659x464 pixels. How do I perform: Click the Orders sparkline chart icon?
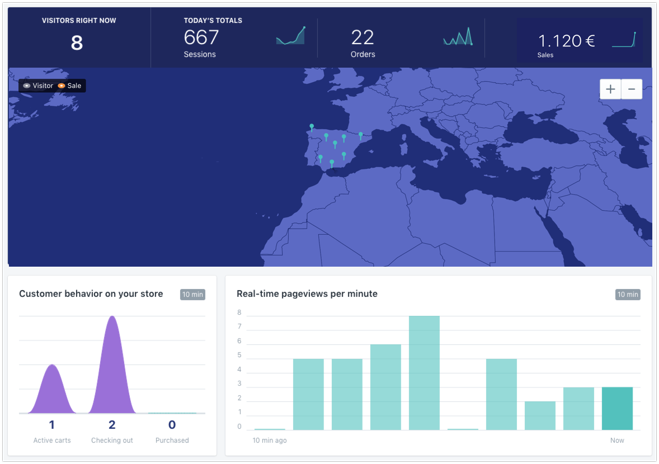(x=458, y=38)
